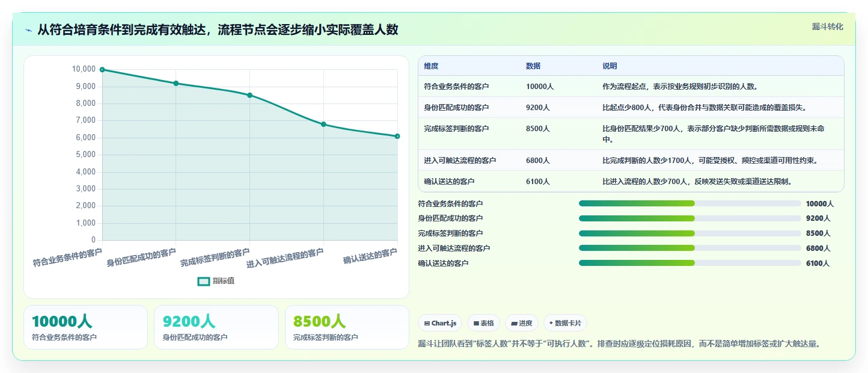Click the 维度 column header

[x=431, y=66]
